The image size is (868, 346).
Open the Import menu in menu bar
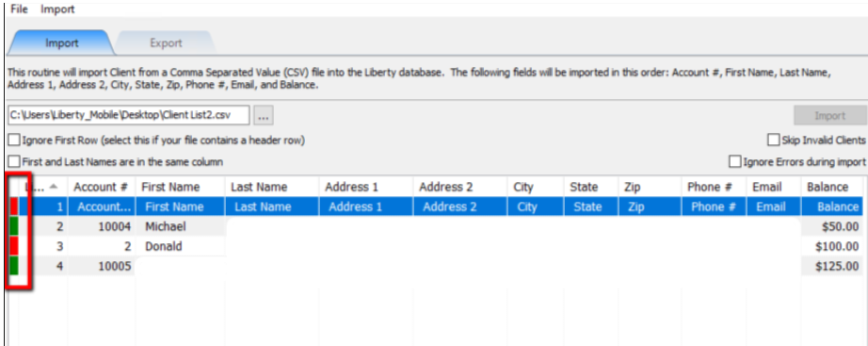(x=57, y=8)
